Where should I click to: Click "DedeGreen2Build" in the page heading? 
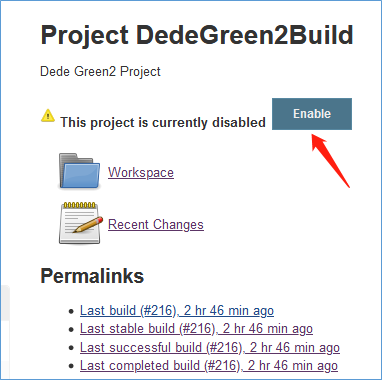pos(245,35)
